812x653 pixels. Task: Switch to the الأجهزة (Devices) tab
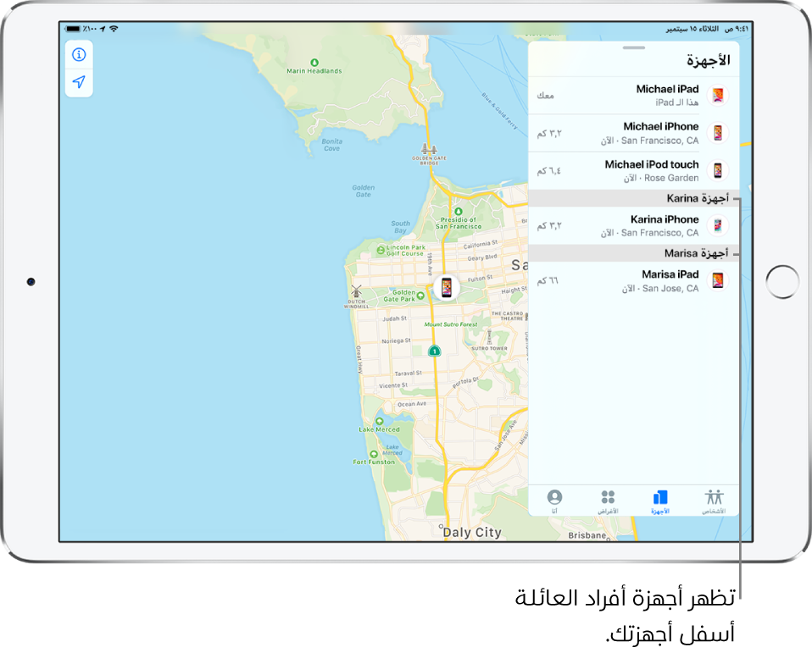(660, 501)
